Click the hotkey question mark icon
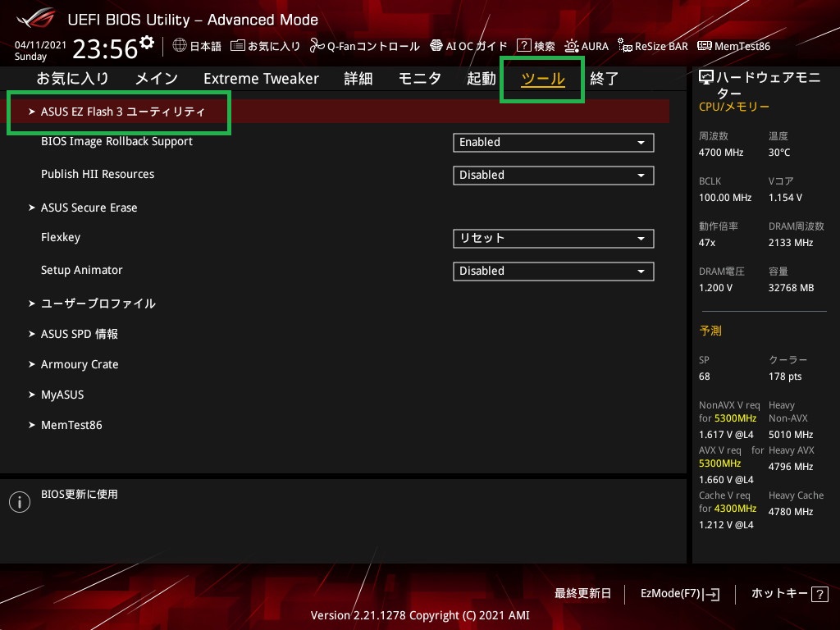Viewport: 840px width, 630px height. (x=819, y=594)
